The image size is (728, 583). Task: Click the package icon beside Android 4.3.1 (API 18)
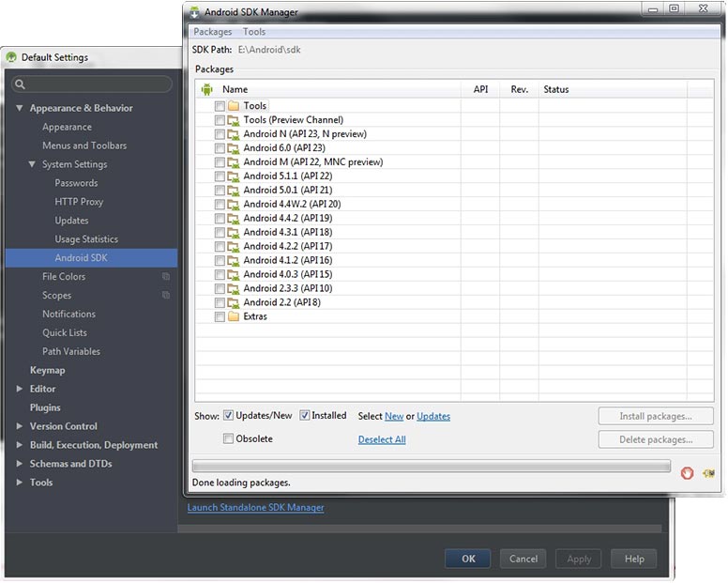coord(233,232)
